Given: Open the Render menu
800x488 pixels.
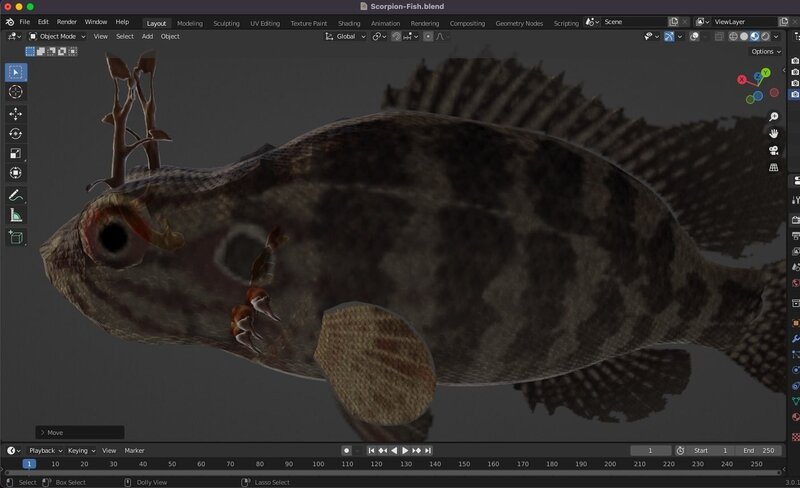Looking at the screenshot, I should 67,22.
